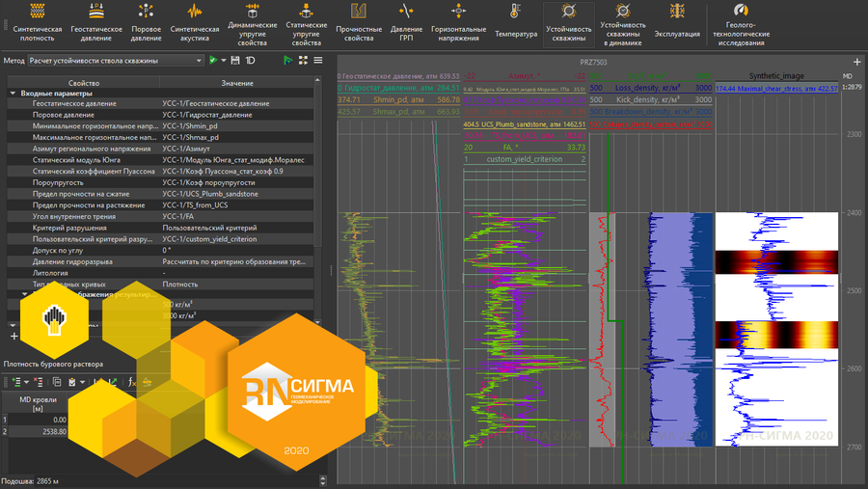Add a track with the plus button
Screen dimensions: 868x489
click(x=857, y=62)
